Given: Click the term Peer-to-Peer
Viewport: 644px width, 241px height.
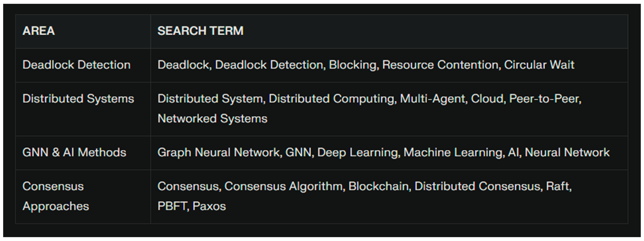Looking at the screenshot, I should point(544,99).
